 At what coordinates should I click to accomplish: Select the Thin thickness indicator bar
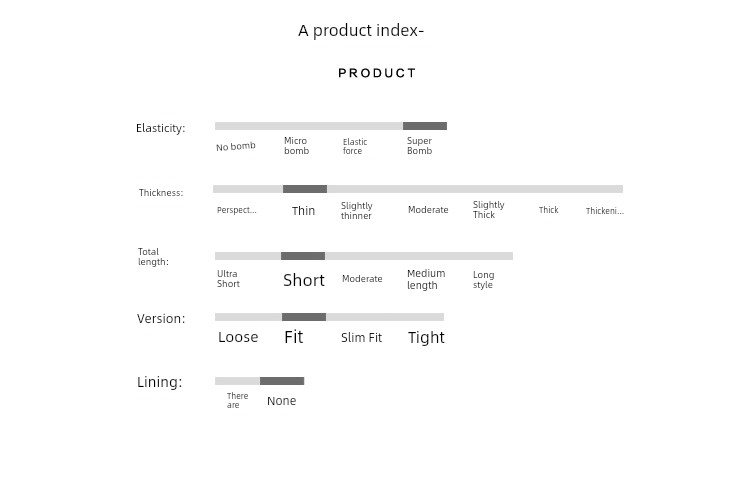click(305, 189)
